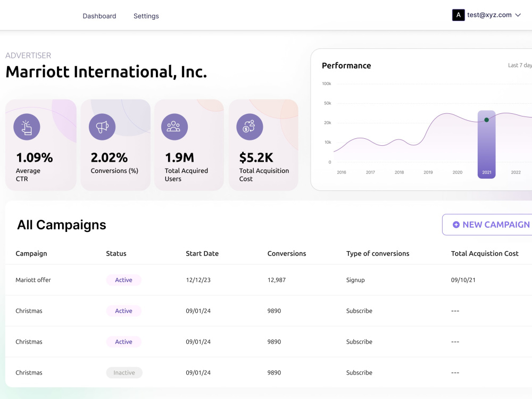Open the Dashboard tab
This screenshot has height=399, width=532.
99,16
